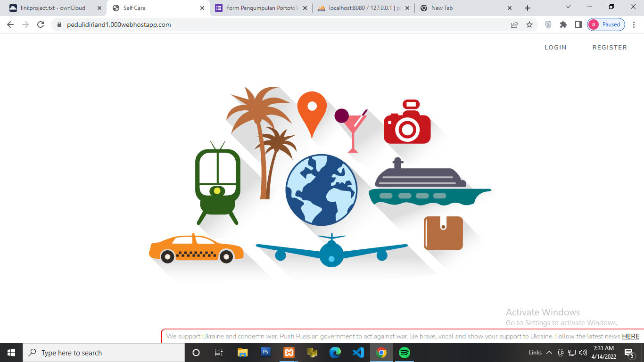The width and height of the screenshot is (644, 362).
Task: Toggle the browser side panel
Action: tap(578, 25)
